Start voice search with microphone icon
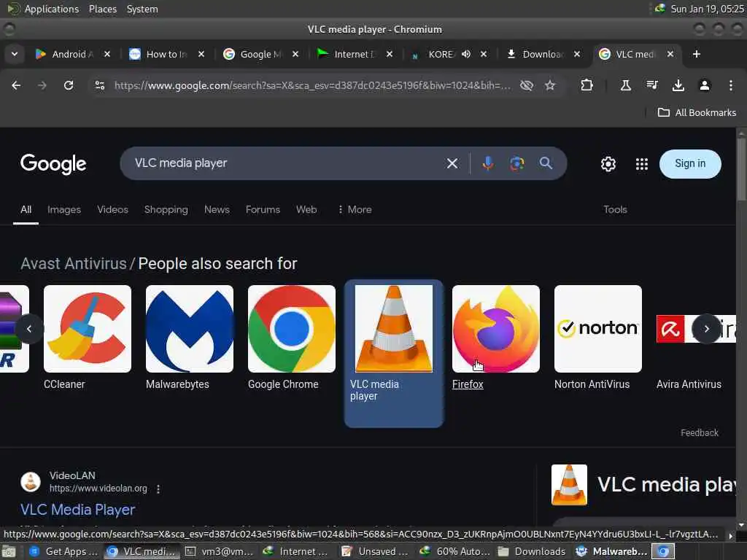The height and width of the screenshot is (560, 747). click(487, 163)
